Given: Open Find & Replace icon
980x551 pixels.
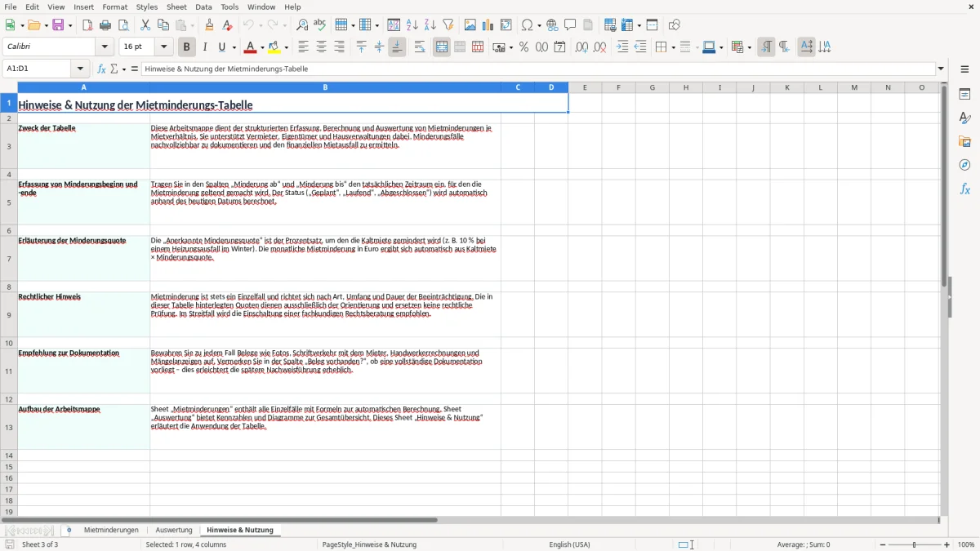Looking at the screenshot, I should click(x=302, y=25).
